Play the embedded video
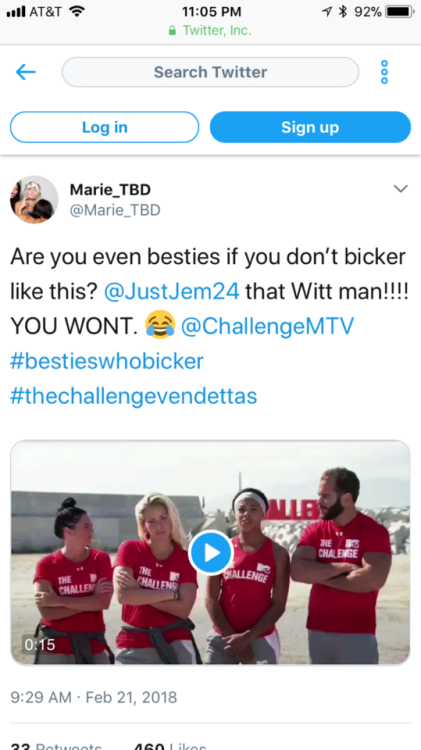Screen dimensions: 421x750 coord(210,552)
